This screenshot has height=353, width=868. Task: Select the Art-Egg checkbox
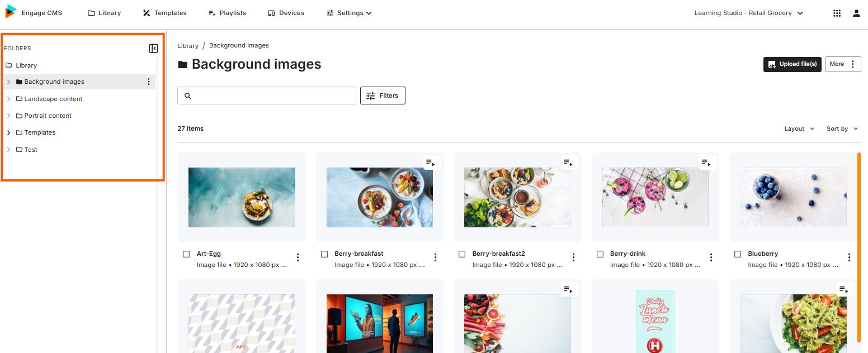187,254
